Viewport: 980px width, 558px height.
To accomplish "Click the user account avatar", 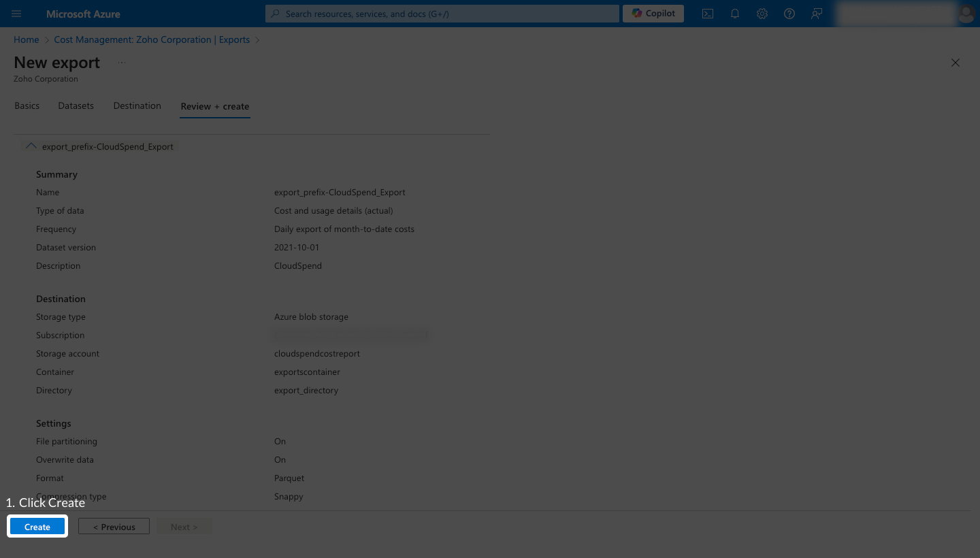I will [966, 14].
